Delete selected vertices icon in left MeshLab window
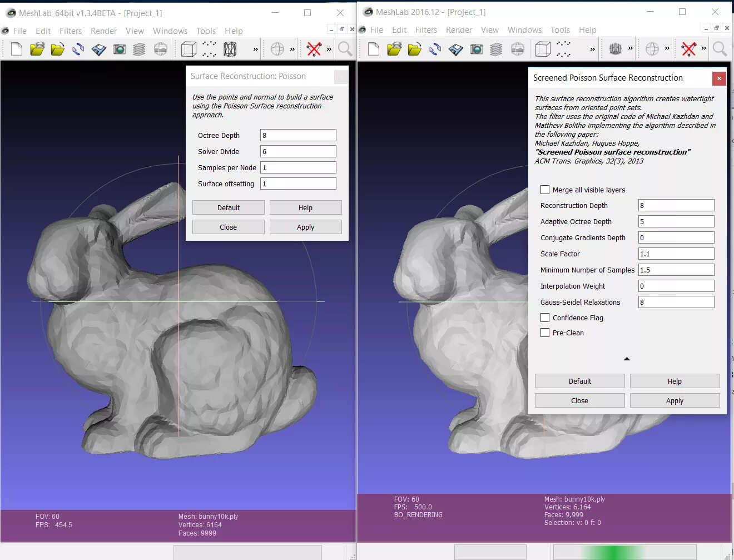Viewport: 734px width, 560px height. point(314,49)
